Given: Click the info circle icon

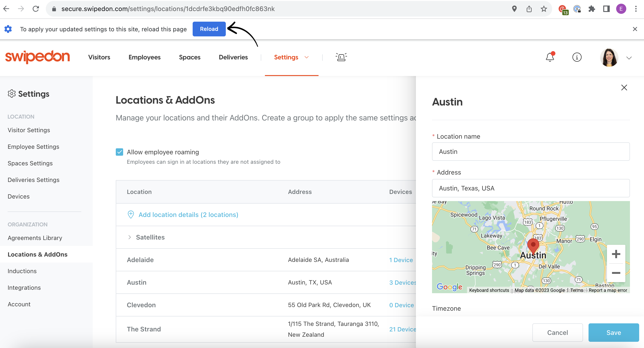Looking at the screenshot, I should pyautogui.click(x=577, y=57).
